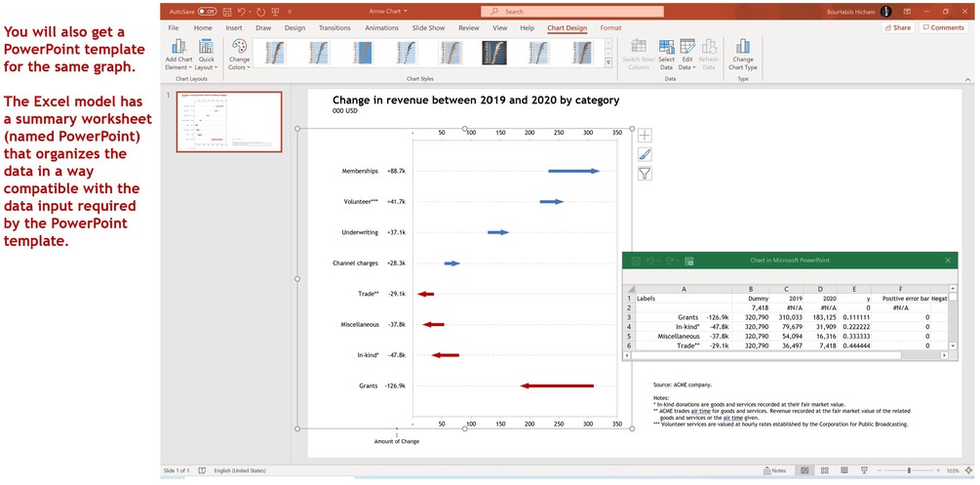Screen dimensions: 980x485
Task: Open Ribbon Display Options icon
Action: [907, 12]
